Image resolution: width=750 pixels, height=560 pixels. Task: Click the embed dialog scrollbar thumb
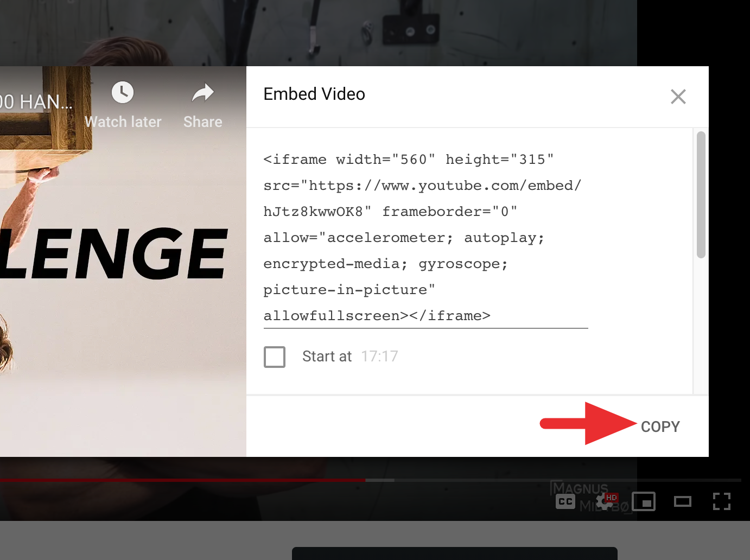click(701, 195)
